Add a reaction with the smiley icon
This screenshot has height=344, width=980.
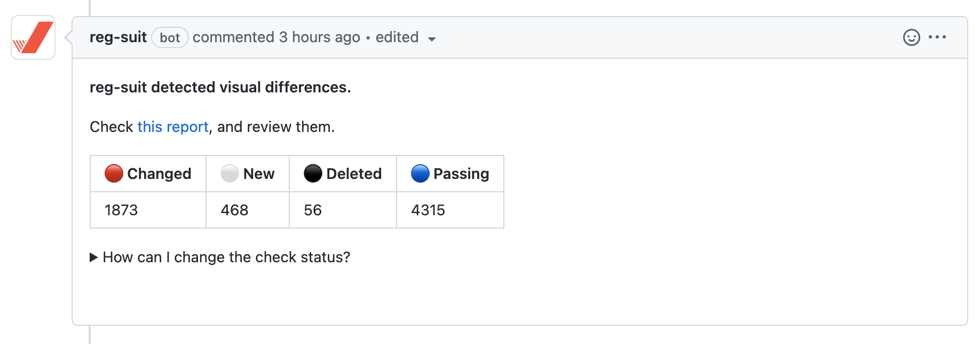[911, 37]
